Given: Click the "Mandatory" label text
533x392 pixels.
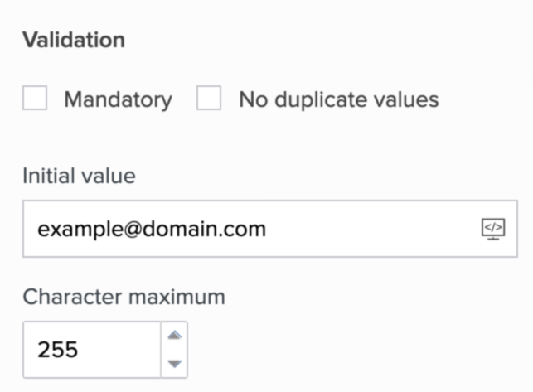Looking at the screenshot, I should 118,100.
